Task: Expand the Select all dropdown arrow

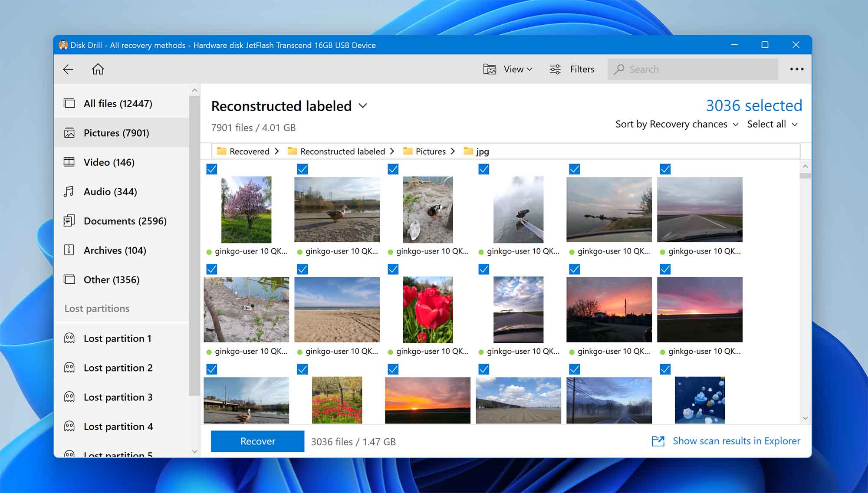Action: (797, 124)
